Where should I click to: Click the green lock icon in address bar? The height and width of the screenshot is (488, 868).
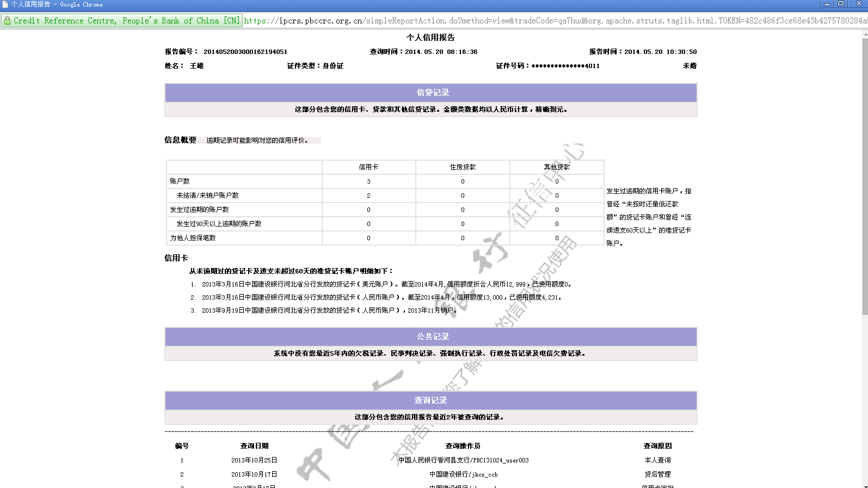[7, 21]
